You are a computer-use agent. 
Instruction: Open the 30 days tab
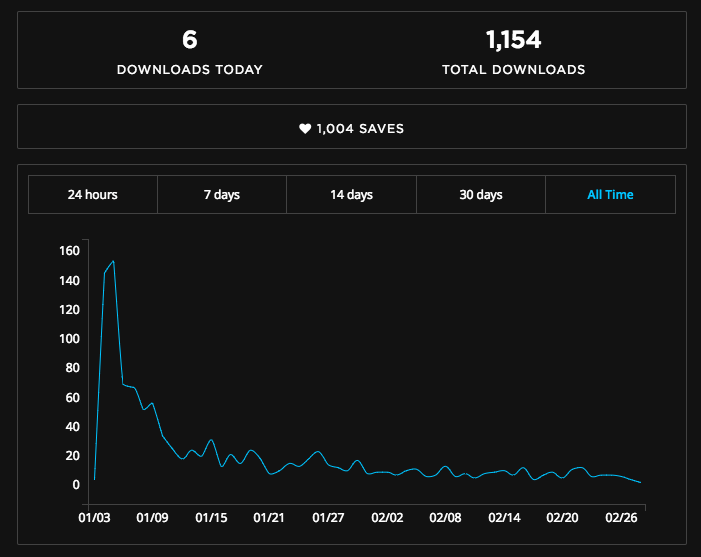pos(481,194)
